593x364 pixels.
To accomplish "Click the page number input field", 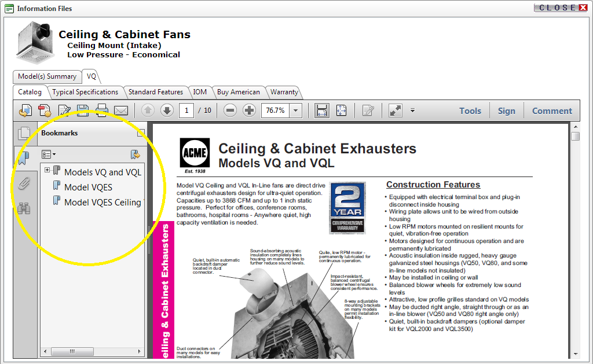I will point(186,111).
